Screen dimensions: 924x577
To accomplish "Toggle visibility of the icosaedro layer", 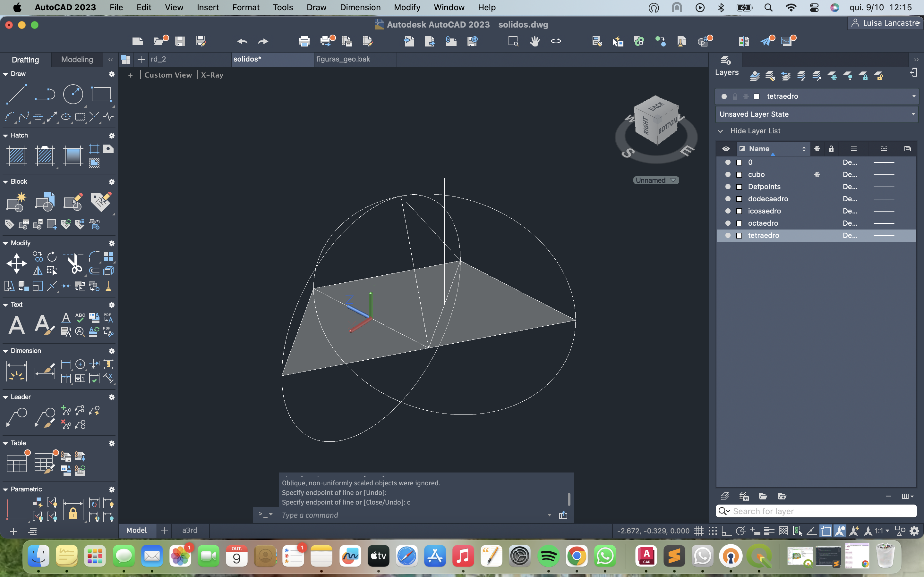I will click(728, 211).
